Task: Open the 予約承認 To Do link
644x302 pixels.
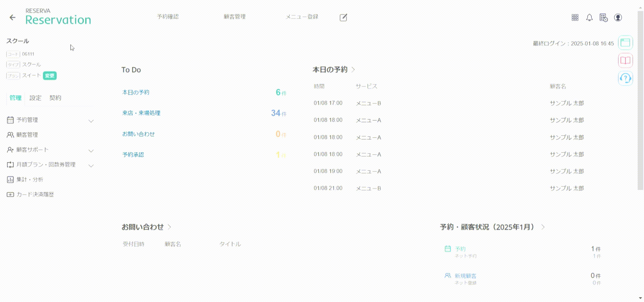Action: pos(133,155)
